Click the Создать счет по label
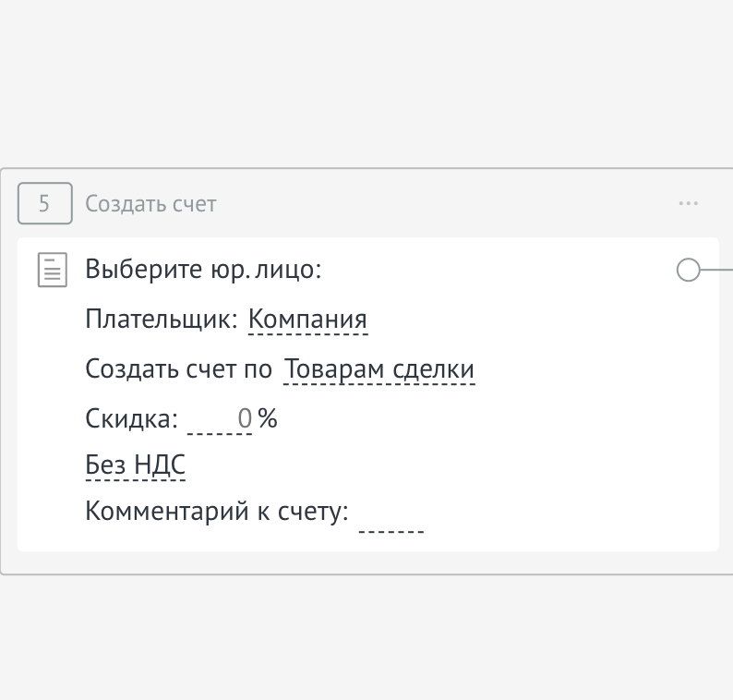Image resolution: width=733 pixels, height=700 pixels. tap(178, 370)
